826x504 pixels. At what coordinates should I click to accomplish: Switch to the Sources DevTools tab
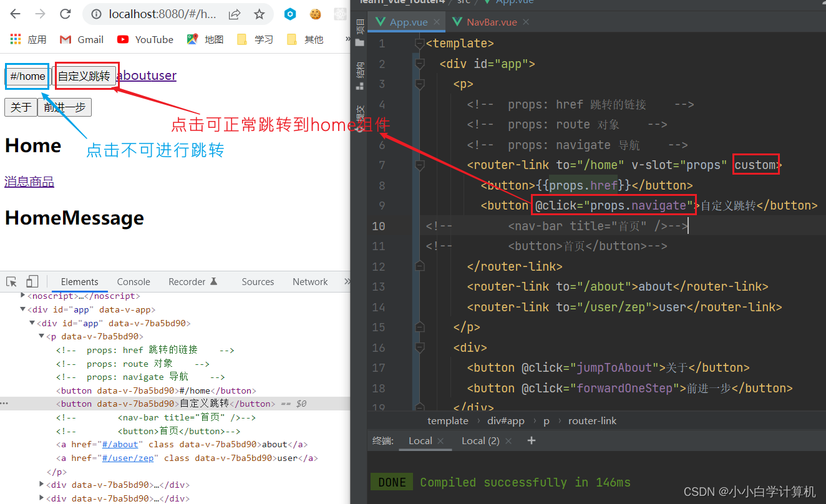258,282
